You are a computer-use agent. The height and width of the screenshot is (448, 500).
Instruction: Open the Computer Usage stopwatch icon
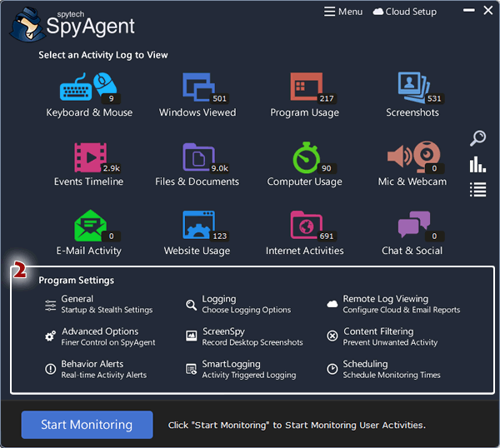(303, 157)
